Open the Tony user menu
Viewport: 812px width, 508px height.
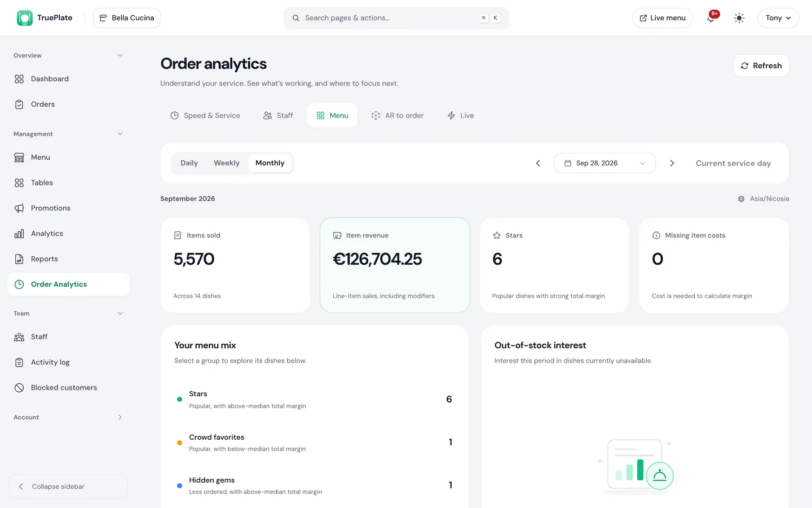[778, 18]
